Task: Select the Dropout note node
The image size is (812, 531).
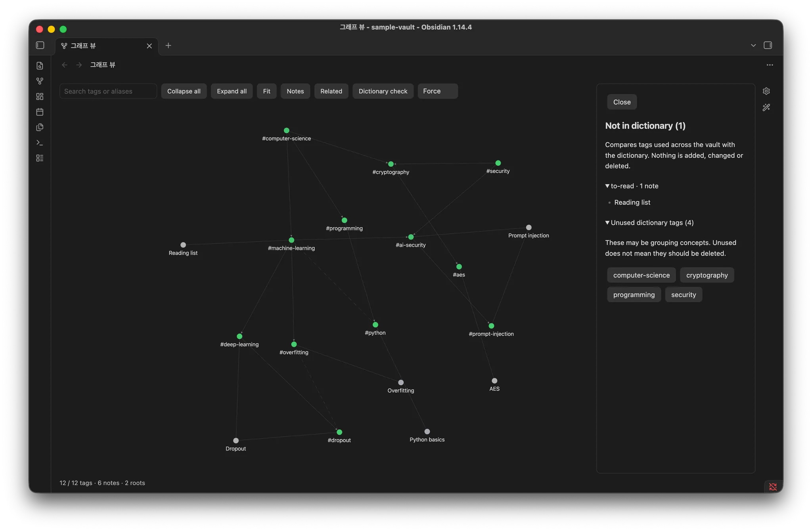Action: tap(236, 441)
